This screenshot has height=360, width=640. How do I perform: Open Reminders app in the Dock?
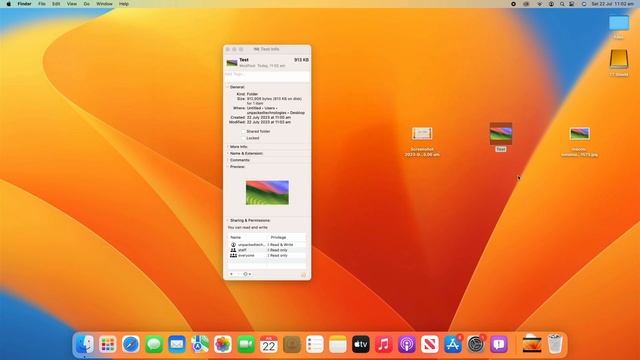pos(315,344)
